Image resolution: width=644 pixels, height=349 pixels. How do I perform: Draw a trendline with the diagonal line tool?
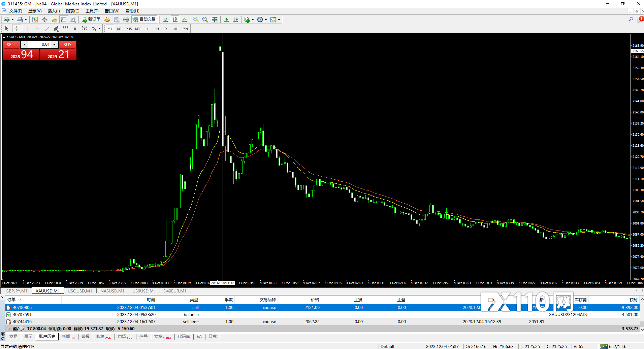tap(47, 29)
